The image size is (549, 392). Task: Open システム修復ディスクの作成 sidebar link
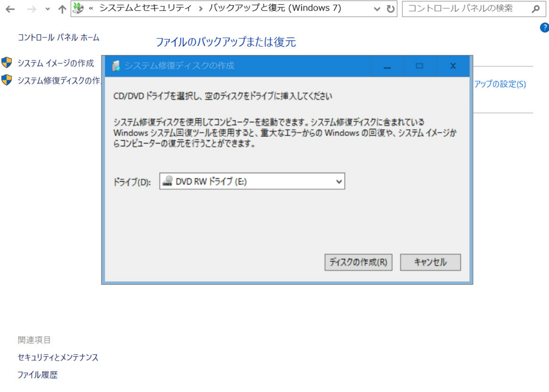point(59,80)
